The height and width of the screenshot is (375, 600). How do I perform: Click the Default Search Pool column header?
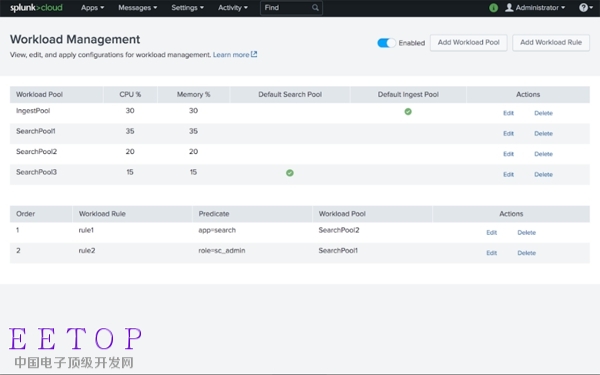(x=290, y=95)
